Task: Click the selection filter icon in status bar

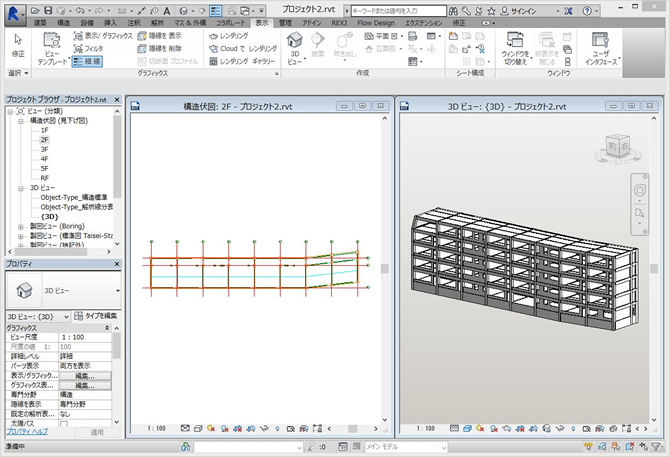Action: (656, 447)
